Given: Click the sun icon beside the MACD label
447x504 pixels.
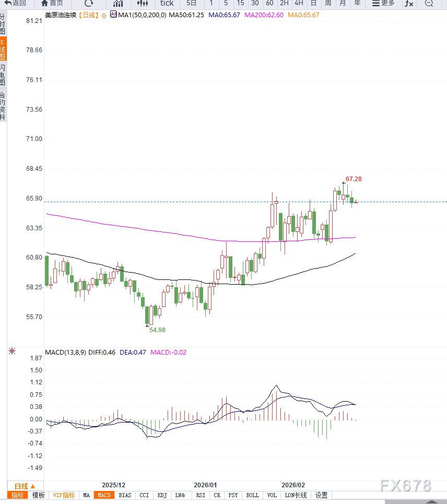Looking at the screenshot, I should pos(11,351).
